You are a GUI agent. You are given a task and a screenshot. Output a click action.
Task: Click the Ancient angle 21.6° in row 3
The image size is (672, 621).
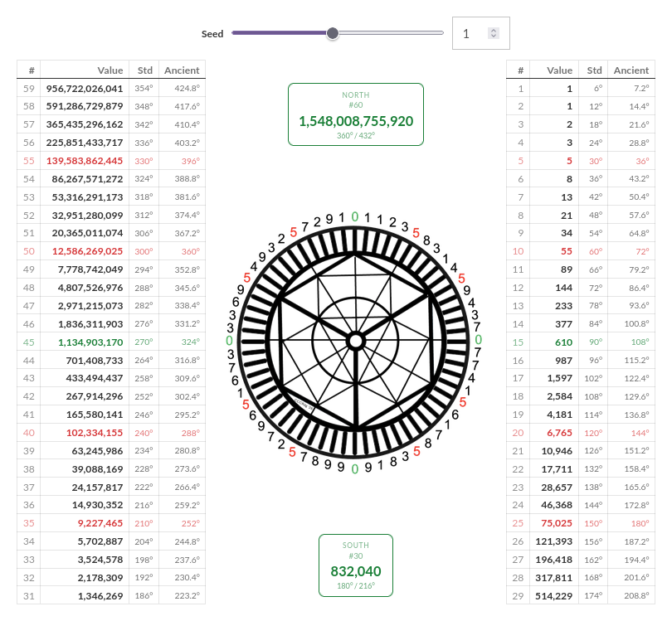tap(640, 124)
